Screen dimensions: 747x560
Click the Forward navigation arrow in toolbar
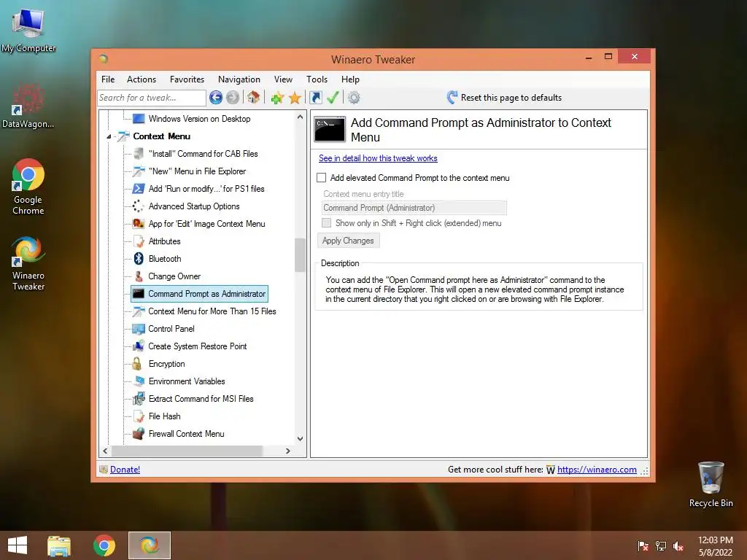coord(233,98)
